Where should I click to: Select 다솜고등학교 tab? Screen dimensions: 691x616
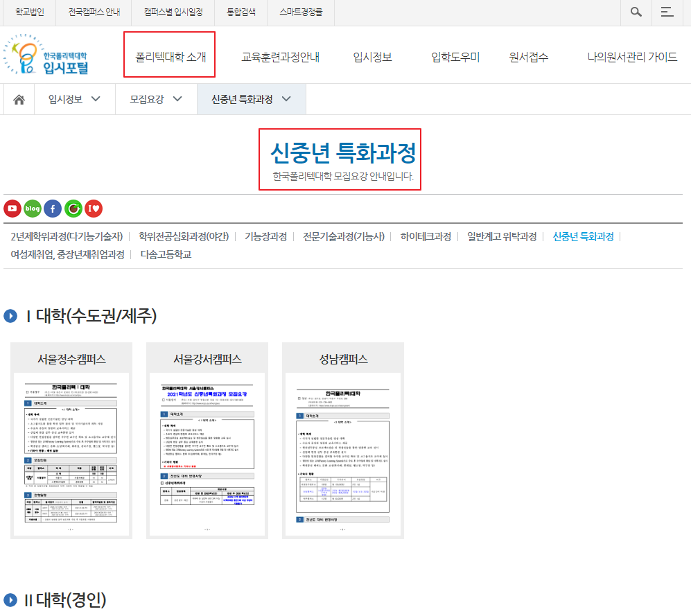166,254
